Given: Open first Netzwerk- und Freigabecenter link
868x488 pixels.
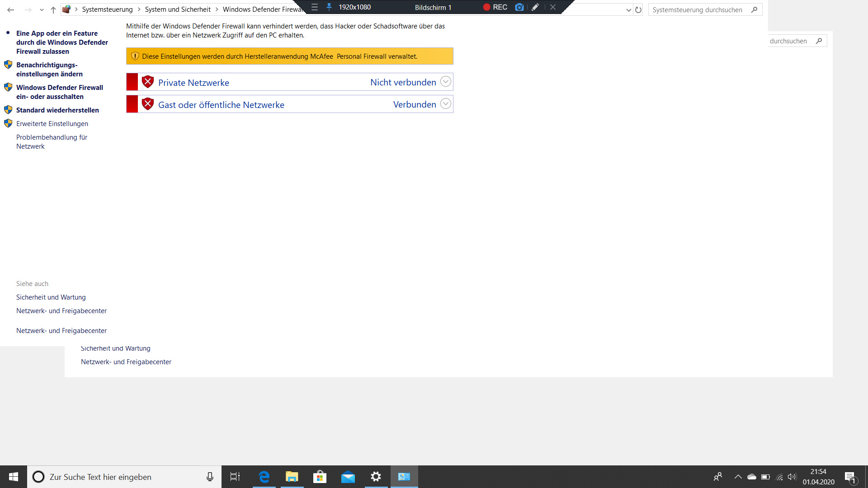Looking at the screenshot, I should [x=61, y=311].
